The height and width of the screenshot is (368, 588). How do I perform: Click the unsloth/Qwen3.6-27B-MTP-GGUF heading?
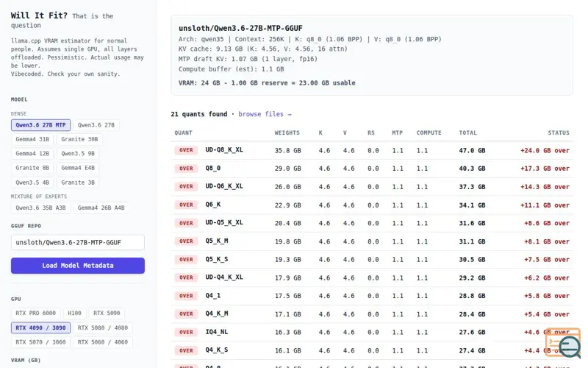click(x=240, y=28)
